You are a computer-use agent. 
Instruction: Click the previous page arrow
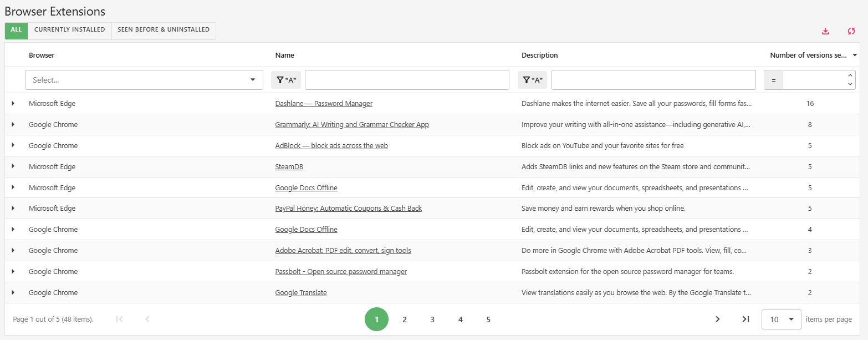[x=147, y=319]
